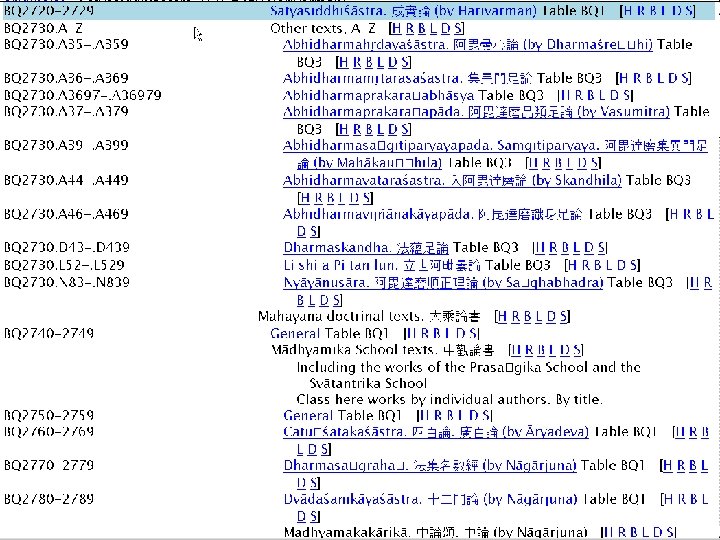Open the Abhidharmavijñānakāyapāda caption

point(432,214)
